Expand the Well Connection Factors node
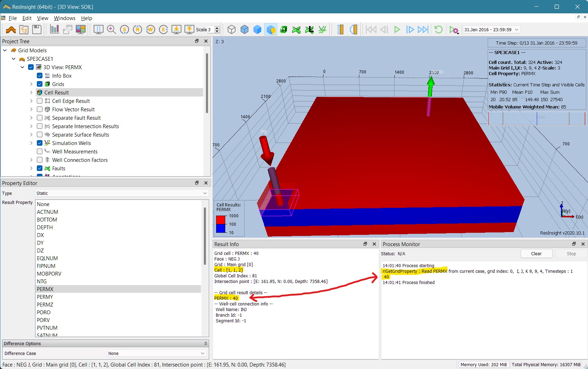Image resolution: width=588 pixels, height=369 pixels. [x=31, y=160]
